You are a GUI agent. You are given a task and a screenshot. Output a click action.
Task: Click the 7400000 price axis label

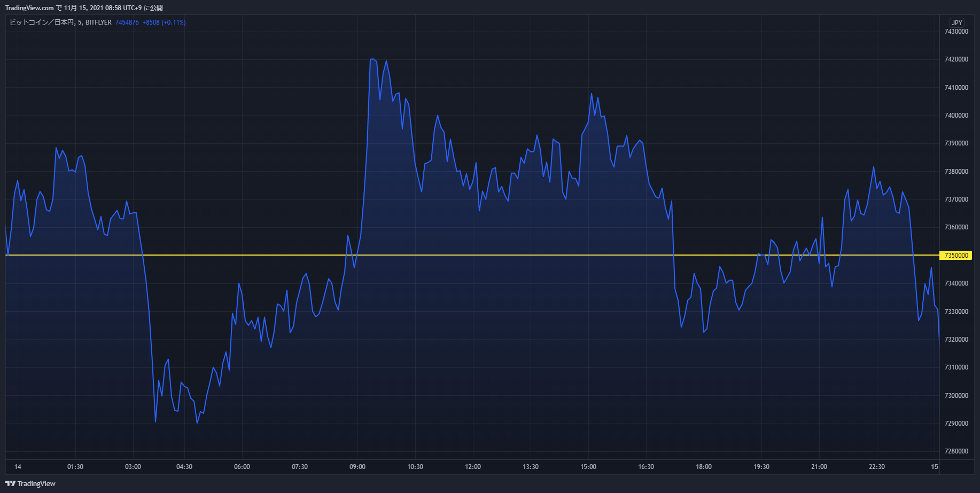956,115
